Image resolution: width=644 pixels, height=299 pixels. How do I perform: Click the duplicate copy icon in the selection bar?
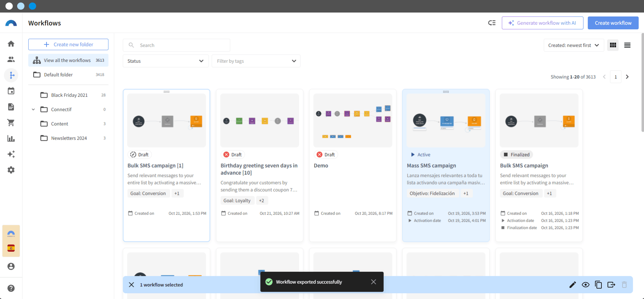click(x=598, y=285)
